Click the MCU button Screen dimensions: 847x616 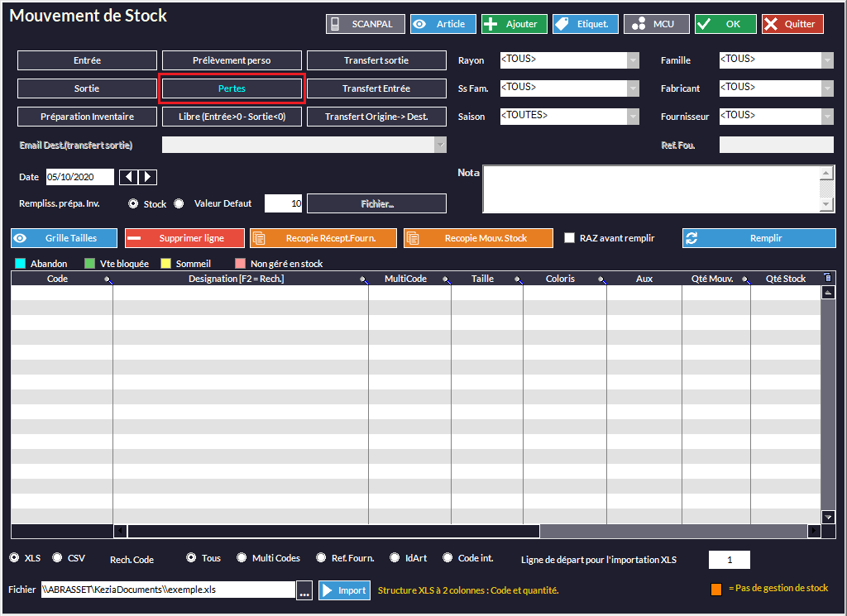(656, 24)
